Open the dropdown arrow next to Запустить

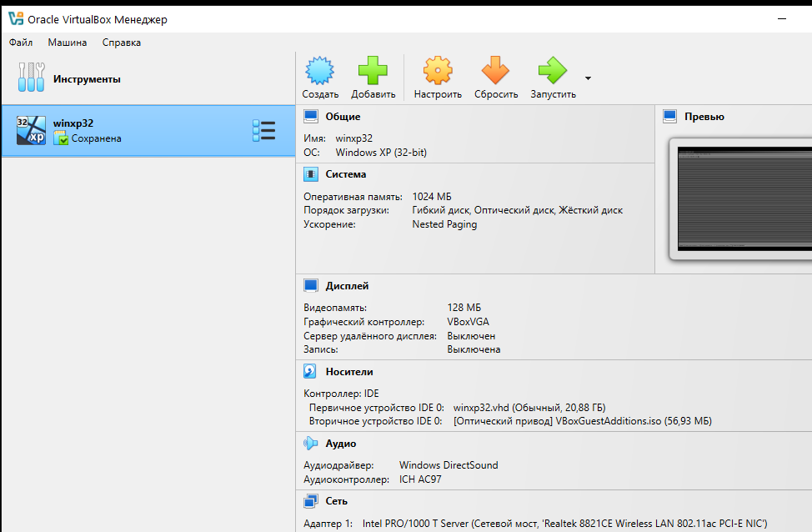tap(589, 78)
